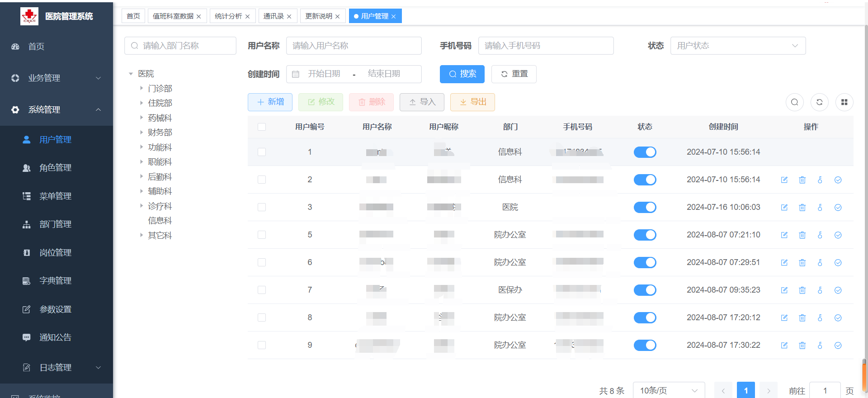Image resolution: width=868 pixels, height=398 pixels.
Task: Open the 用户状态 status dropdown
Action: click(x=737, y=46)
